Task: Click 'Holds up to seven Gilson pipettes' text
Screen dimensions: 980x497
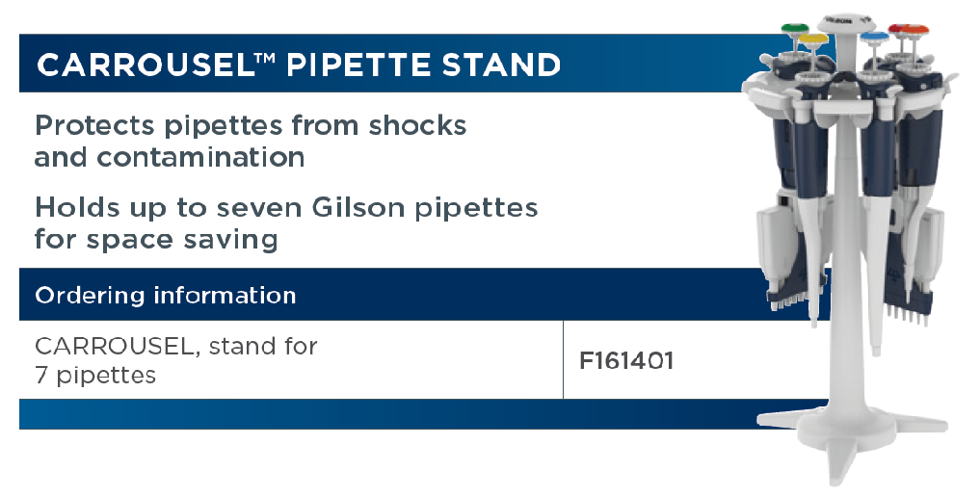Action: (286, 208)
